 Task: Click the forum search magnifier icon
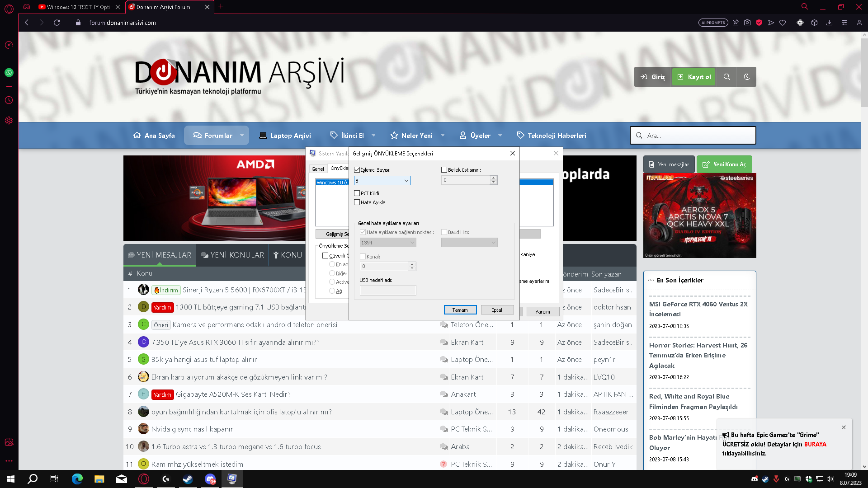point(726,77)
